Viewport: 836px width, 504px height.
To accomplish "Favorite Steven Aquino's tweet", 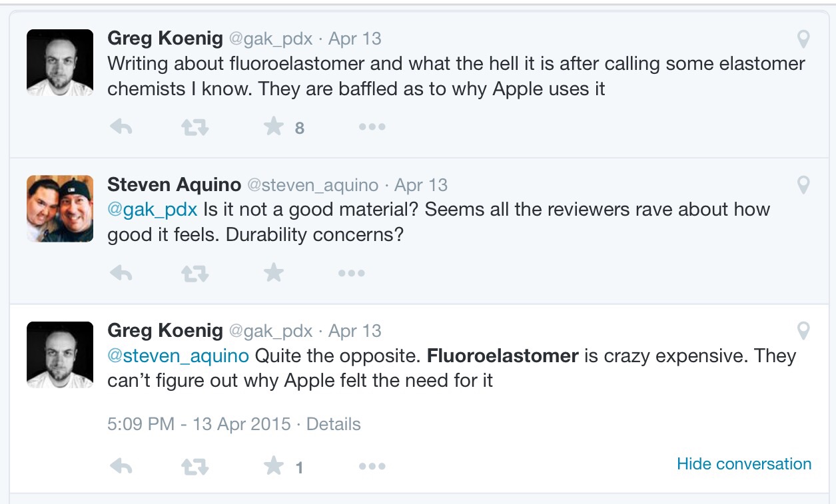I will tap(274, 273).
